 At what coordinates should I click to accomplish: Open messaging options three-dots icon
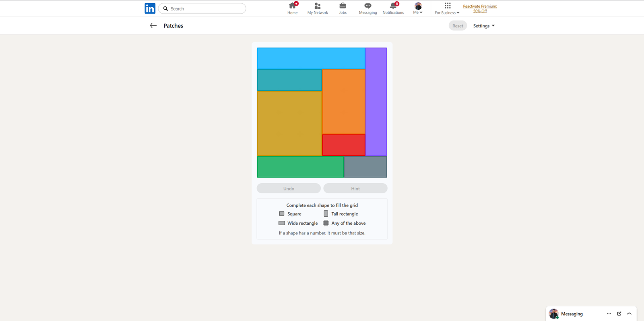[x=609, y=314]
